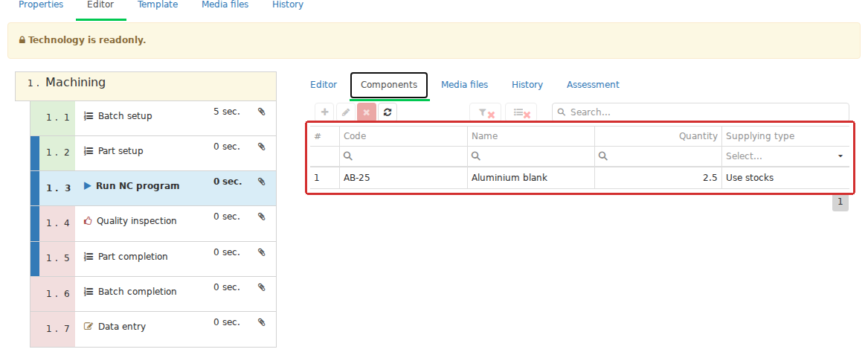Image resolution: width=868 pixels, height=355 pixels.
Task: Click the thumbs-up icon beside Quality inspection
Action: [x=88, y=220]
